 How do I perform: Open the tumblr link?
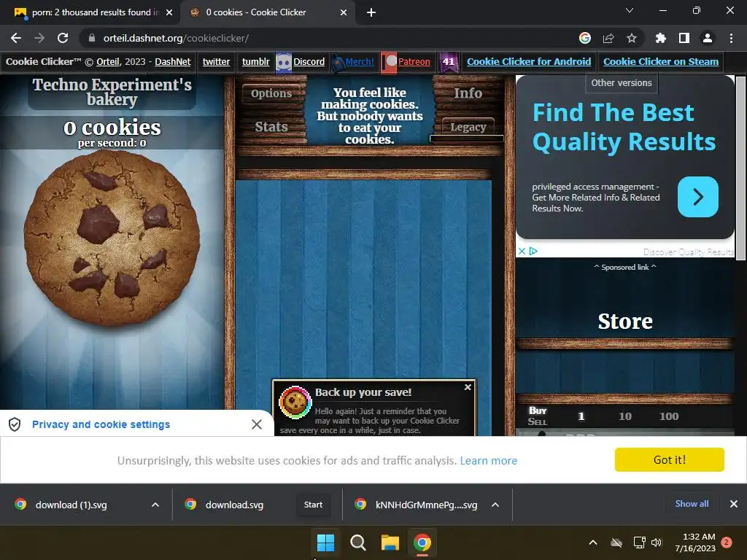pos(256,61)
